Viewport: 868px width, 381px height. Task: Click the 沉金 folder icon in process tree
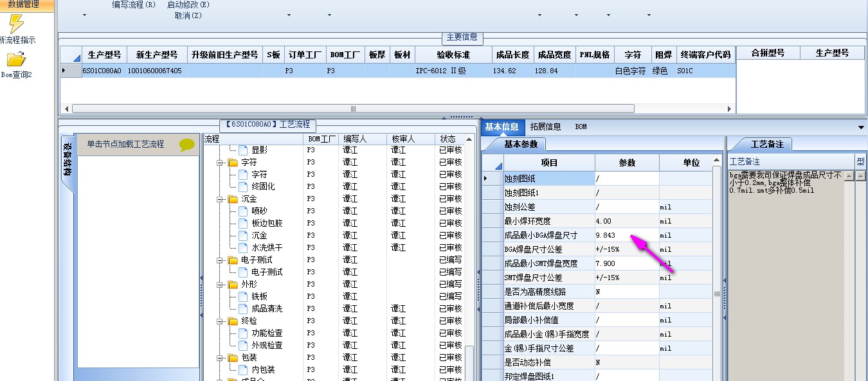click(x=233, y=199)
